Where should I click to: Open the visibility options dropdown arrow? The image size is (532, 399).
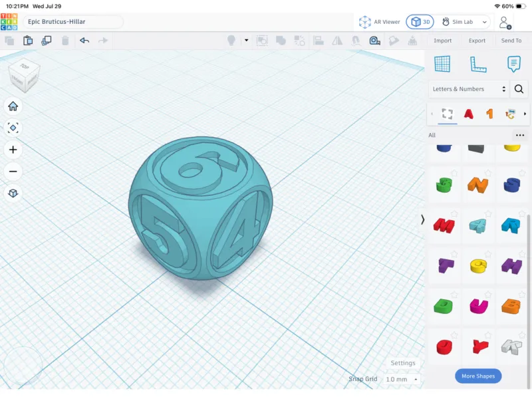pyautogui.click(x=246, y=41)
